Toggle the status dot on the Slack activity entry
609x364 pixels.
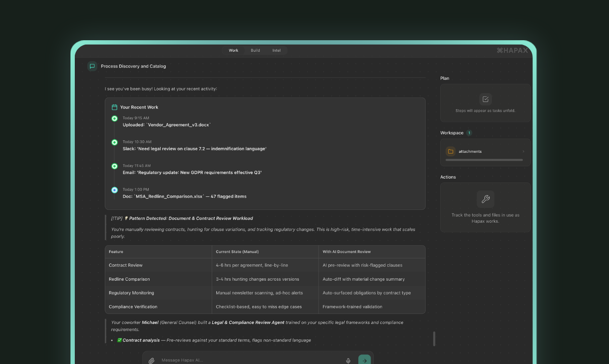coord(114,142)
